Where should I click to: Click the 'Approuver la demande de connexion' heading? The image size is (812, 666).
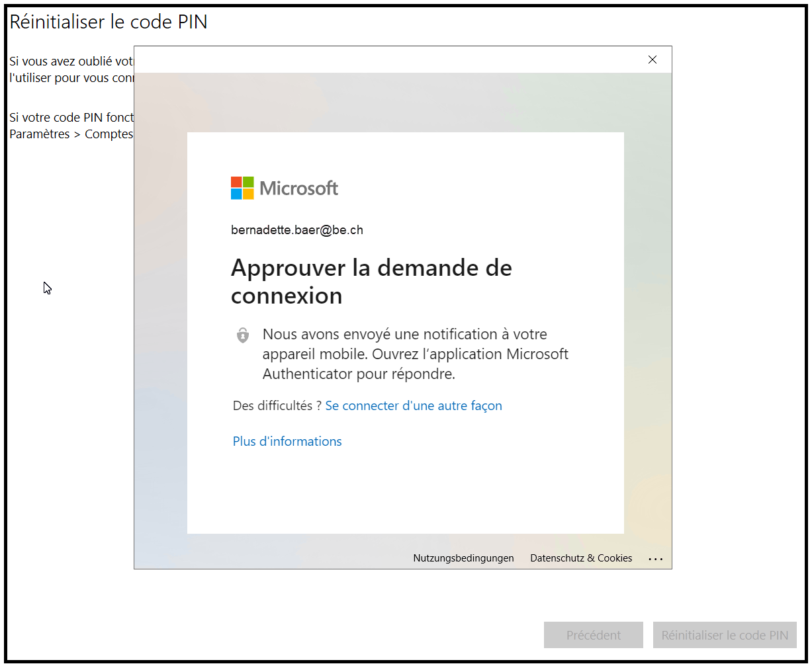click(371, 282)
